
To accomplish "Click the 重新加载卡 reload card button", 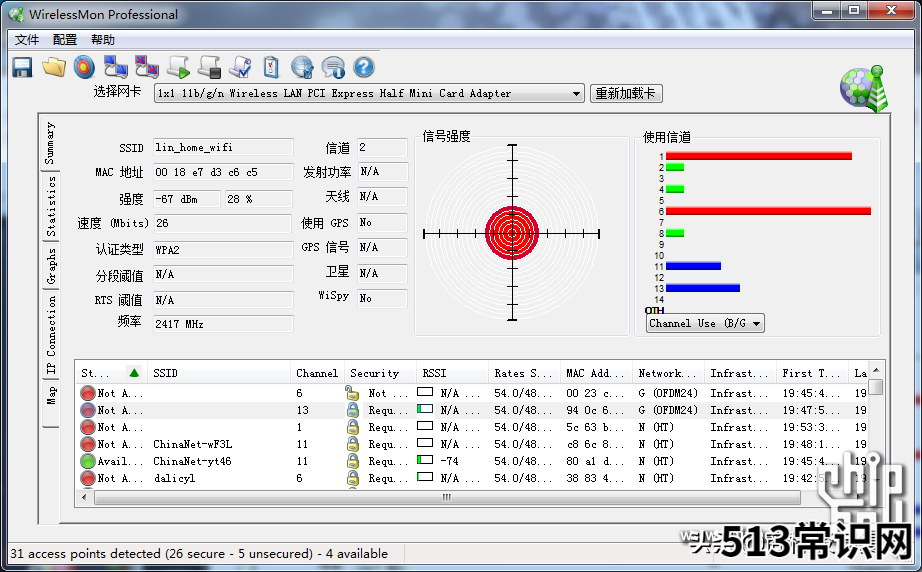I will click(626, 93).
